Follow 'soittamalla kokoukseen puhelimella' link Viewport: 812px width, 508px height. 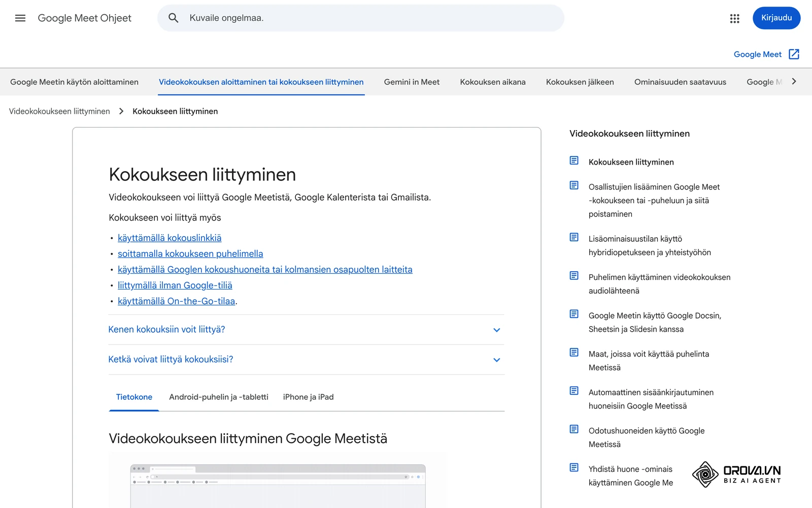190,253
